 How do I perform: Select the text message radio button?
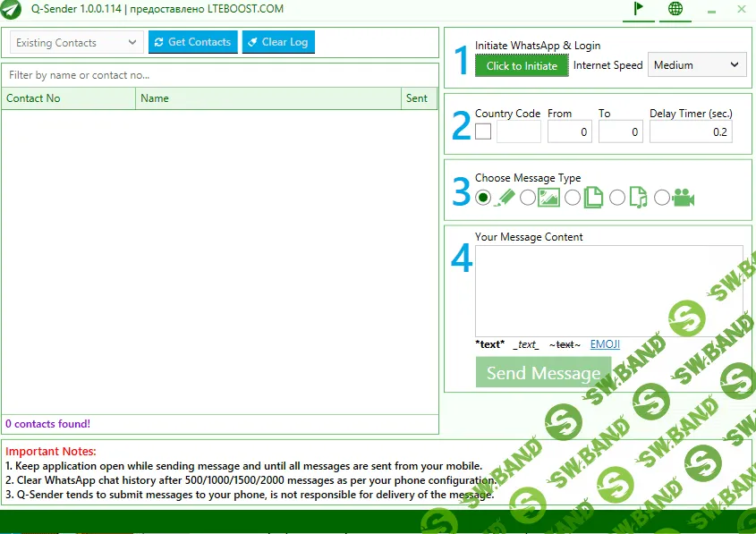tap(483, 198)
